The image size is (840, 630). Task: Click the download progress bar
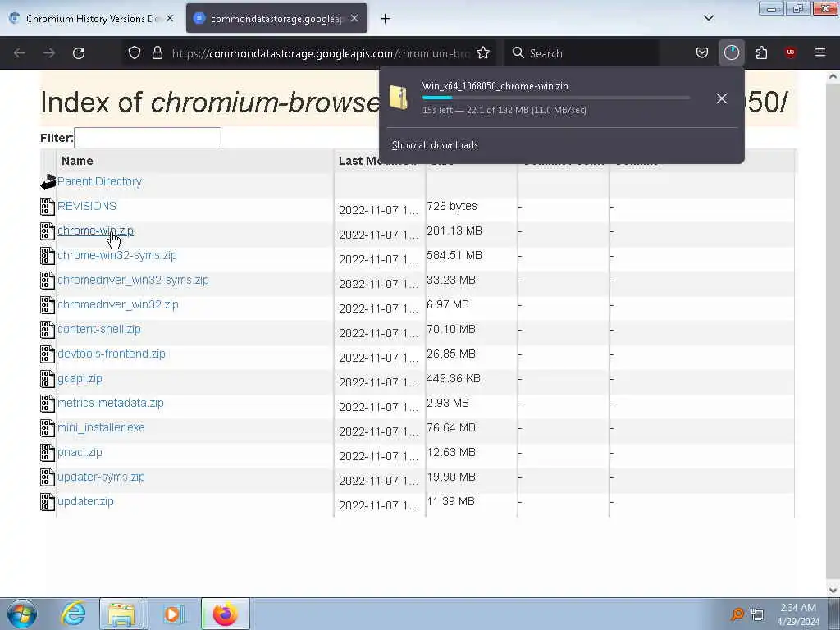point(556,98)
